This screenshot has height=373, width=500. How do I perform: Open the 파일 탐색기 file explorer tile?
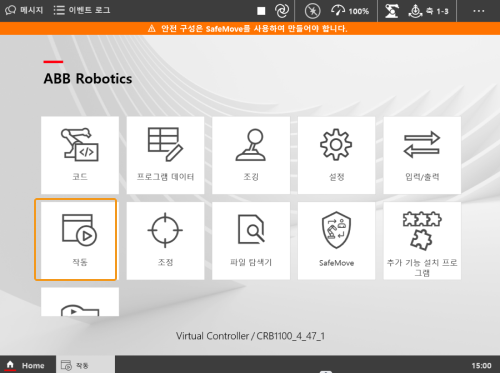tap(251, 241)
